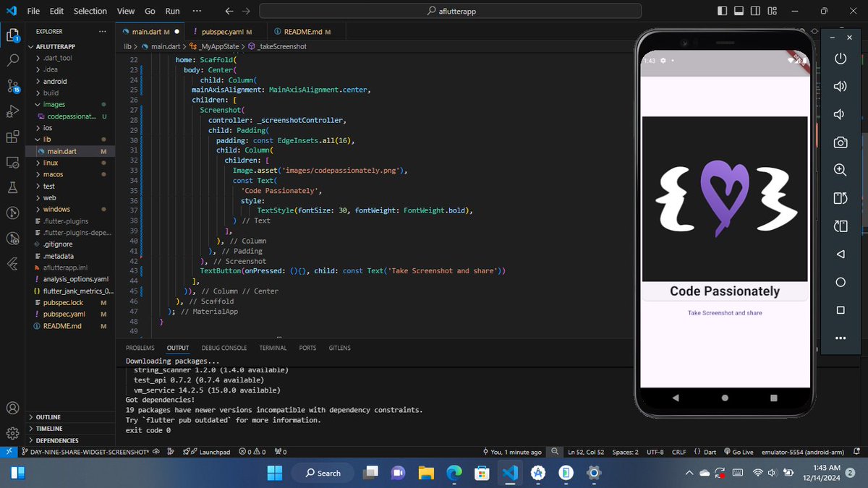Screen dimensions: 868x488
Task: Open the Extensions view
Action: pyautogui.click(x=12, y=136)
